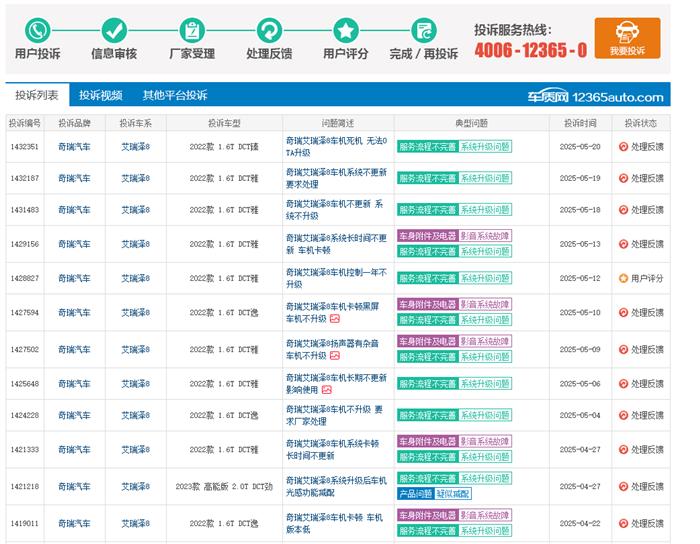Switch to the 投诉列表 tab
The height and width of the screenshot is (544, 700).
click(x=37, y=95)
